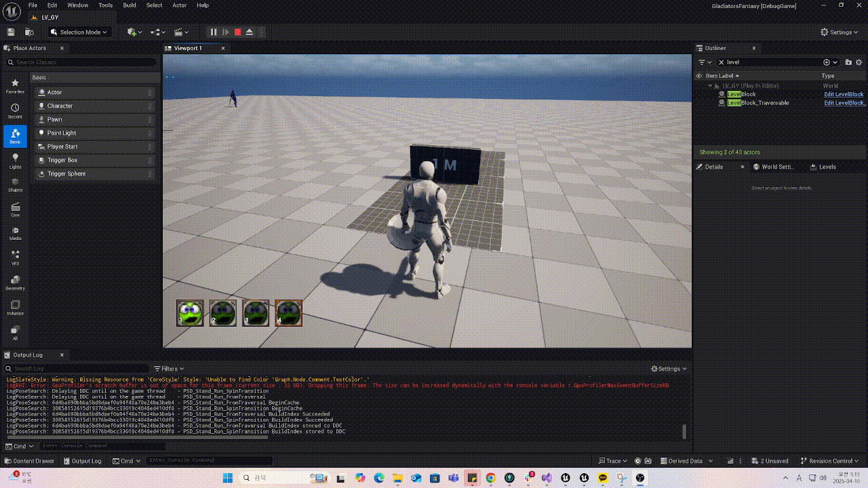This screenshot has height=488, width=868.
Task: Open play options three-dot menu
Action: (261, 32)
